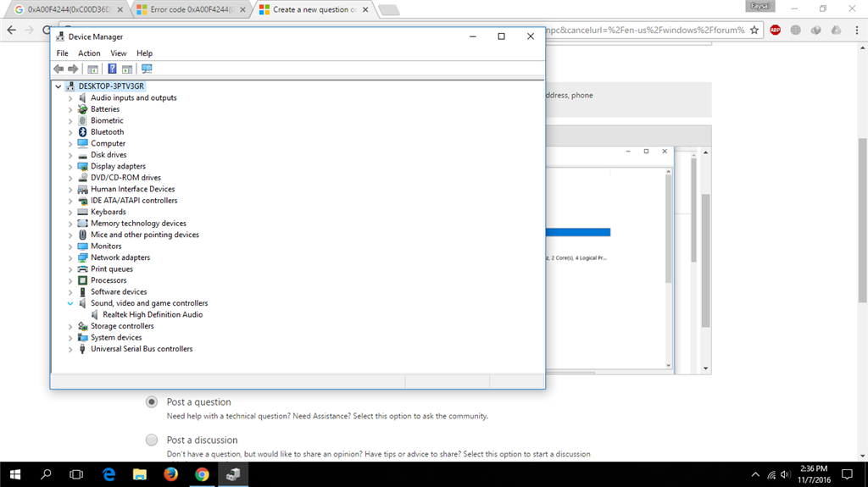Open a new Chrome tab
The width and height of the screenshot is (868, 487).
[x=388, y=10]
